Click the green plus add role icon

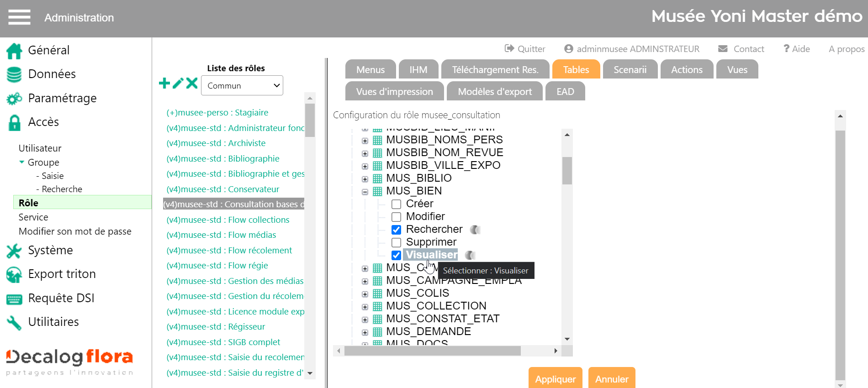tap(164, 83)
